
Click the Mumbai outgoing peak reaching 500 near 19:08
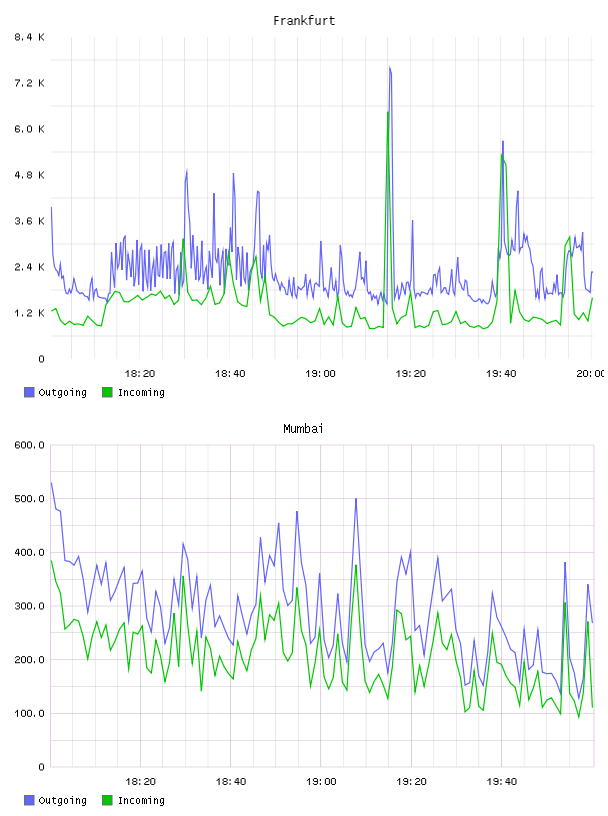[x=356, y=499]
